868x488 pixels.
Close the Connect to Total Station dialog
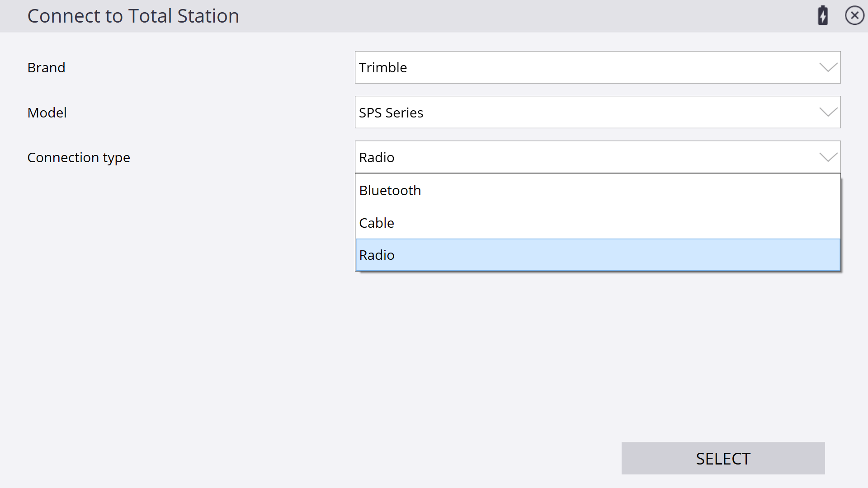click(854, 16)
